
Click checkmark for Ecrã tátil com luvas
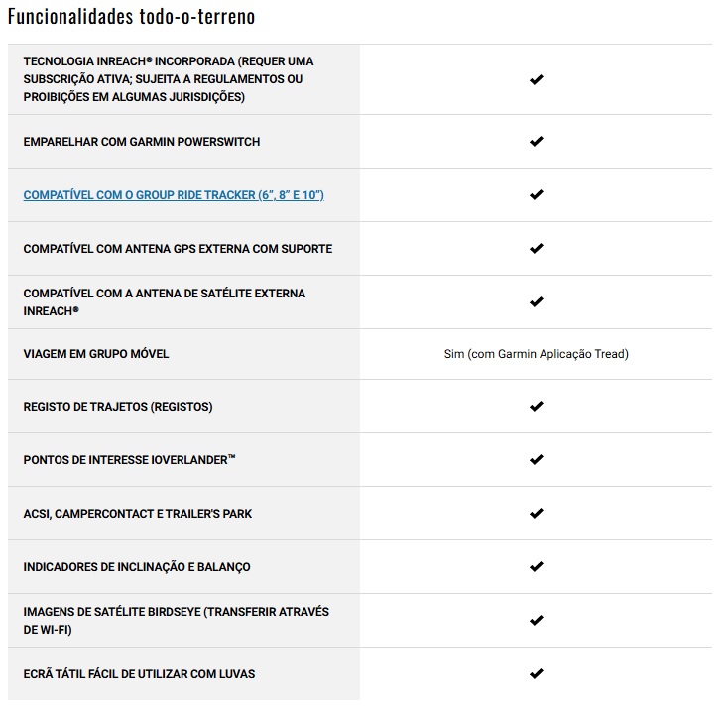click(537, 674)
